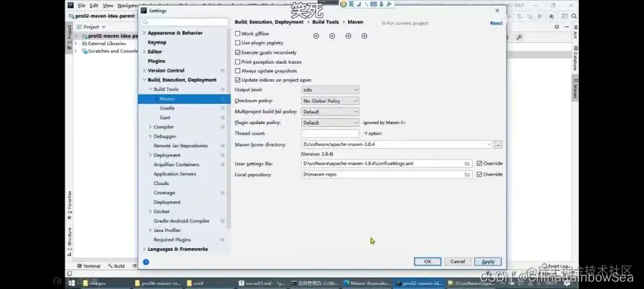Collapse Build, Execution, Deployment node
644x289 pixels.
click(x=144, y=80)
